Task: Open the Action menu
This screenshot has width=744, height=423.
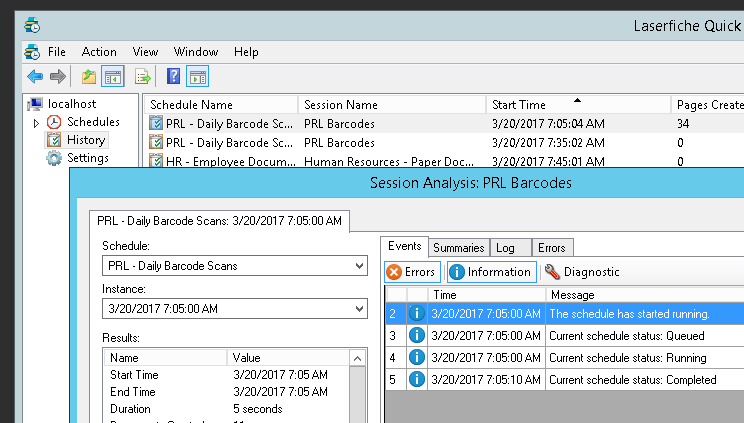Action: 99,52
